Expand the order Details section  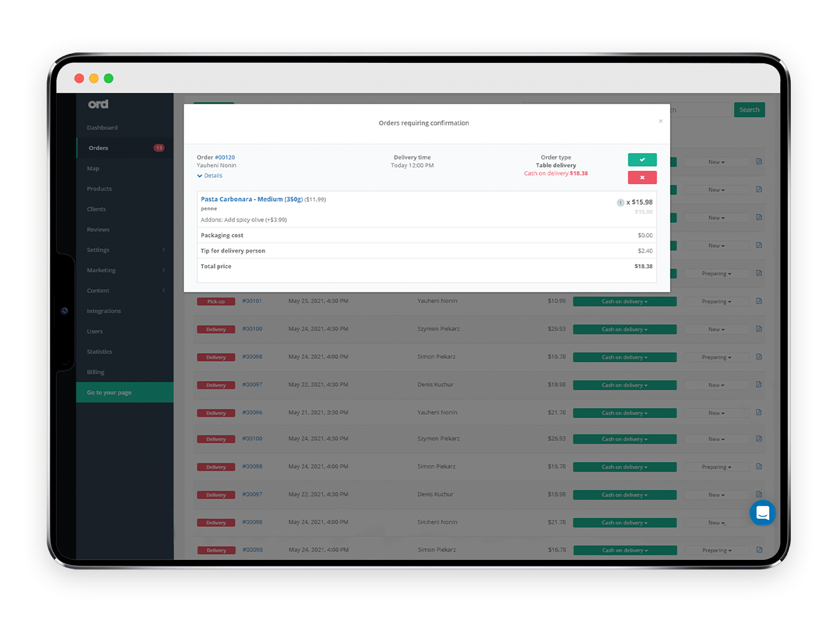(210, 176)
